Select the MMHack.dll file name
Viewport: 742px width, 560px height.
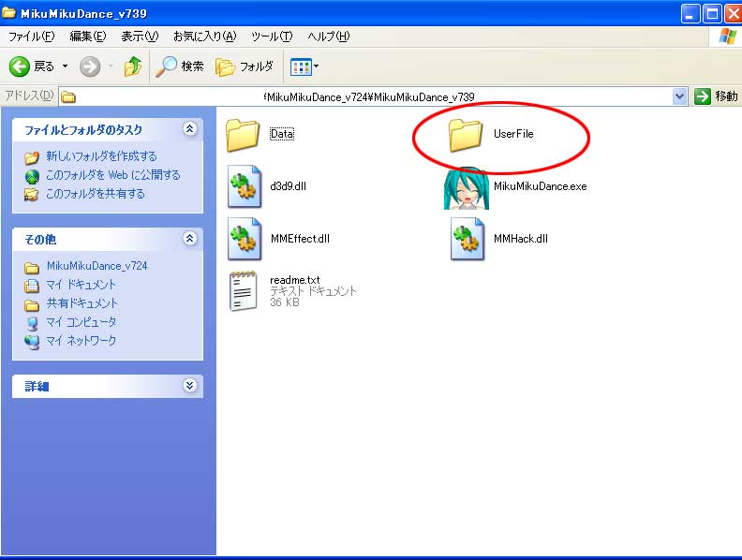coord(521,239)
